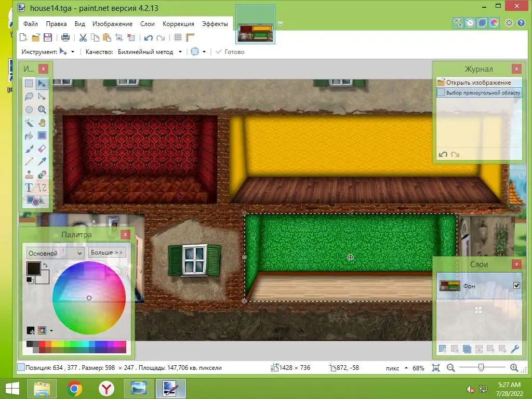This screenshot has width=532, height=399.
Task: Open the Правка menu
Action: [x=56, y=24]
